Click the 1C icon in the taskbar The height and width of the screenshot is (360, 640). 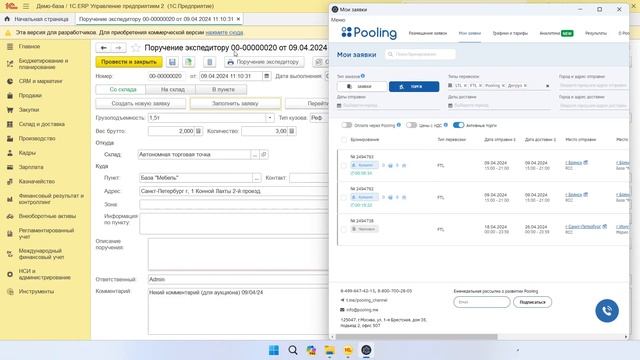pos(348,350)
